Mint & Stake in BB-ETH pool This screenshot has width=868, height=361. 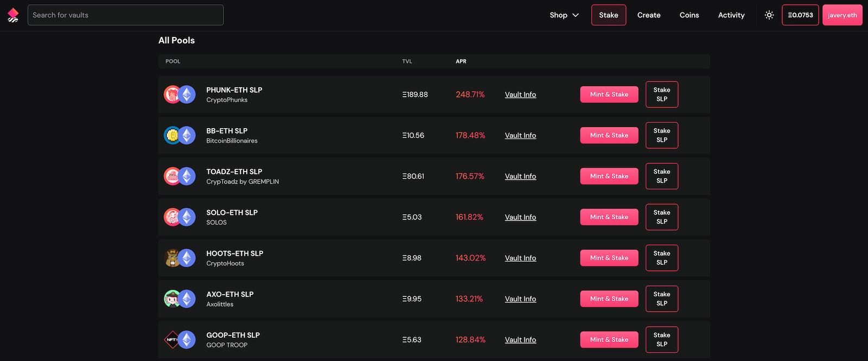point(609,135)
